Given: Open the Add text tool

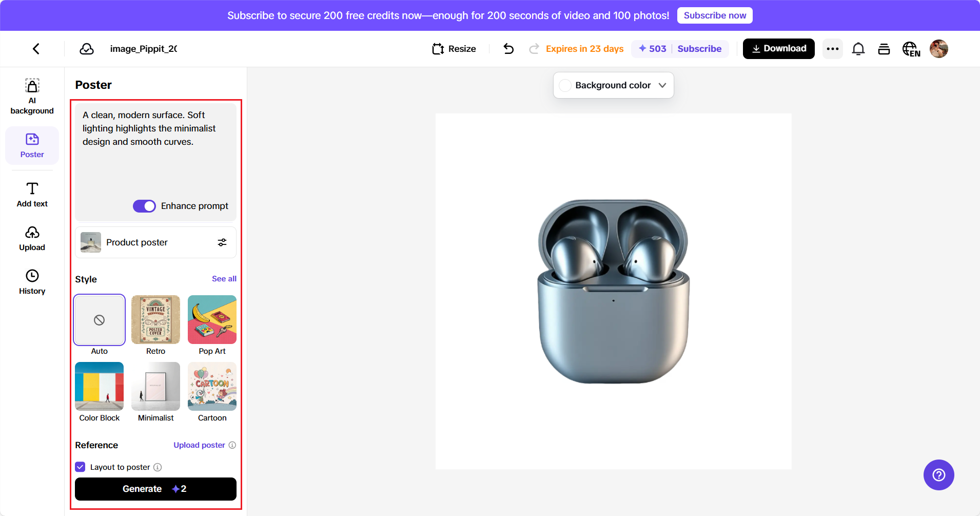Looking at the screenshot, I should (x=32, y=195).
